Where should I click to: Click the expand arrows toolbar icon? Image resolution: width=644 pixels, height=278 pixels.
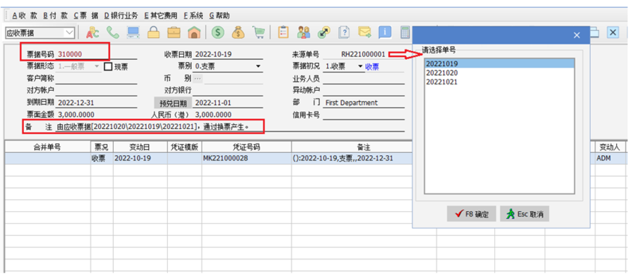click(324, 32)
